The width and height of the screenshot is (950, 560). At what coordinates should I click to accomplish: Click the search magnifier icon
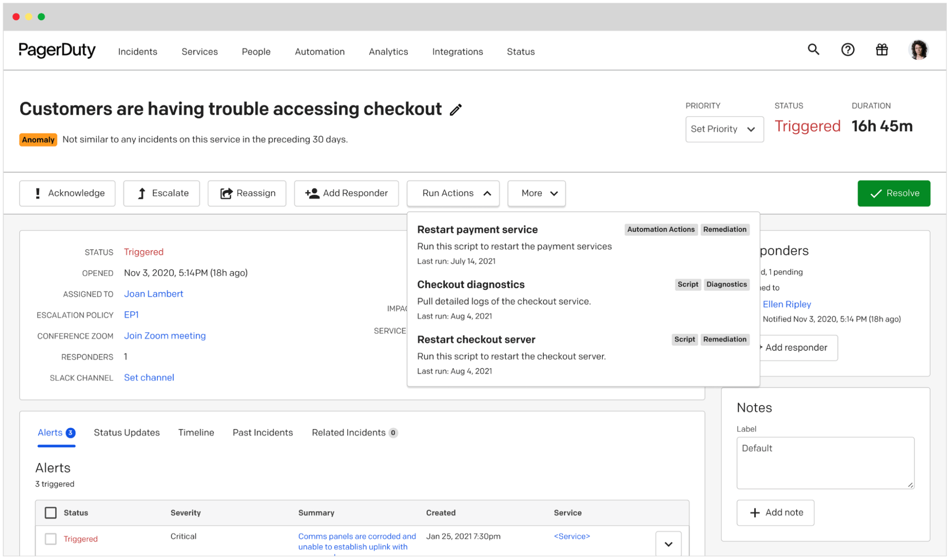click(x=813, y=49)
